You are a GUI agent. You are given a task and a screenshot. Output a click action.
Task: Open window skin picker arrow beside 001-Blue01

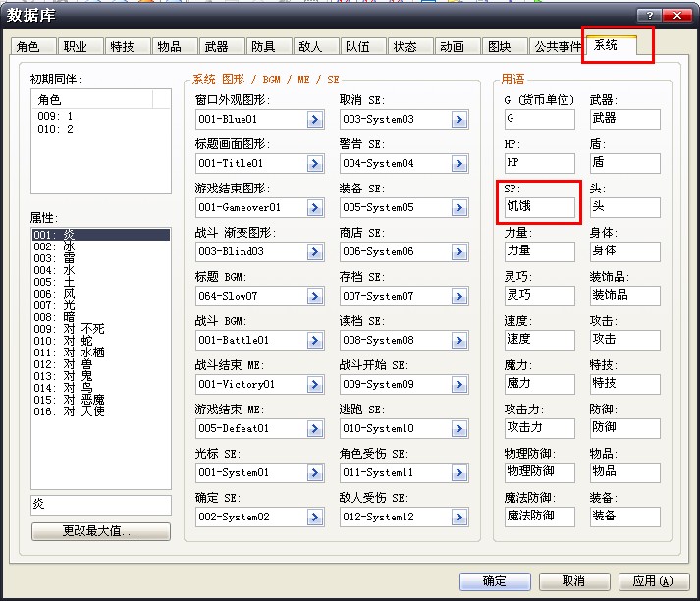315,119
